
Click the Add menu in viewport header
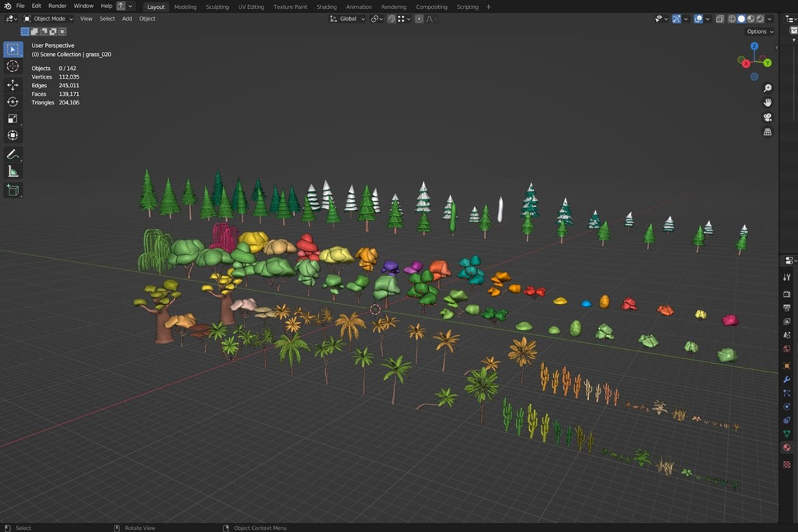click(x=126, y=19)
